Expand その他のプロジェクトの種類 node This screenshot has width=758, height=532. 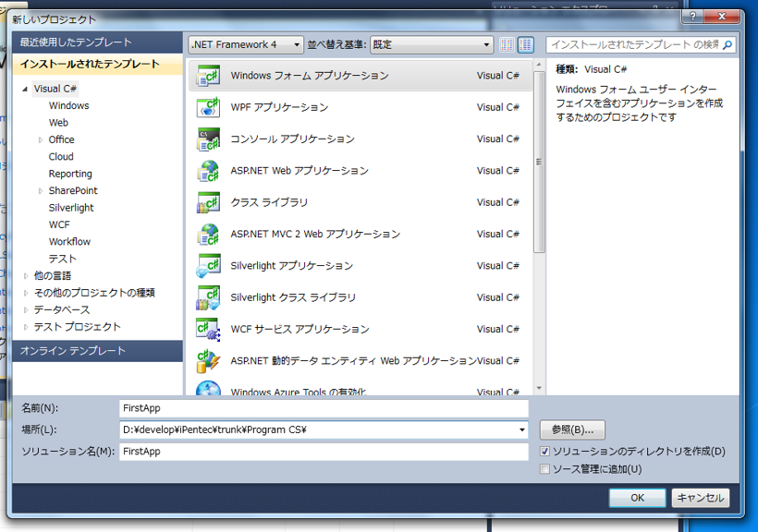pyautogui.click(x=26, y=293)
